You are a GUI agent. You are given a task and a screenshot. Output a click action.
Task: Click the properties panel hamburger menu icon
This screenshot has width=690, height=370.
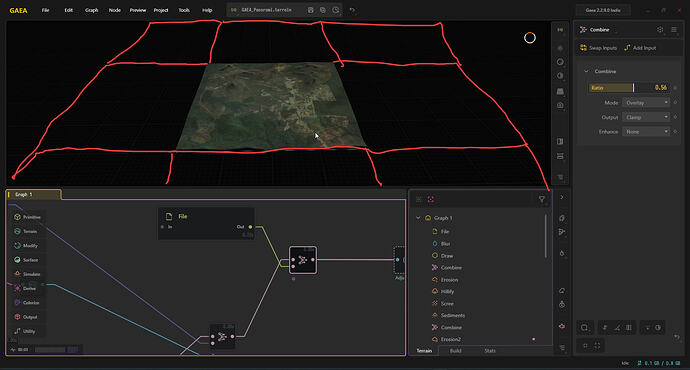674,29
